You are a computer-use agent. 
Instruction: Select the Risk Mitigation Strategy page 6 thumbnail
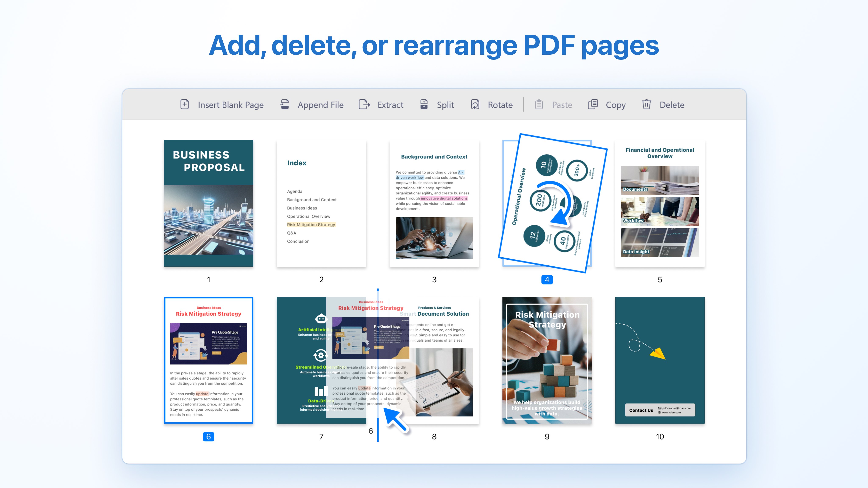[x=208, y=360]
